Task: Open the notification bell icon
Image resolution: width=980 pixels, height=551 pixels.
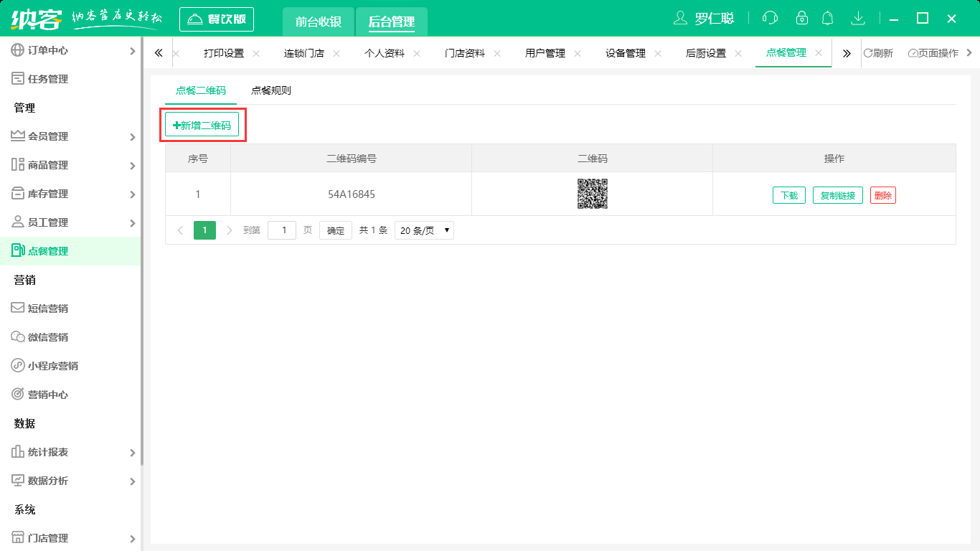Action: pos(828,19)
